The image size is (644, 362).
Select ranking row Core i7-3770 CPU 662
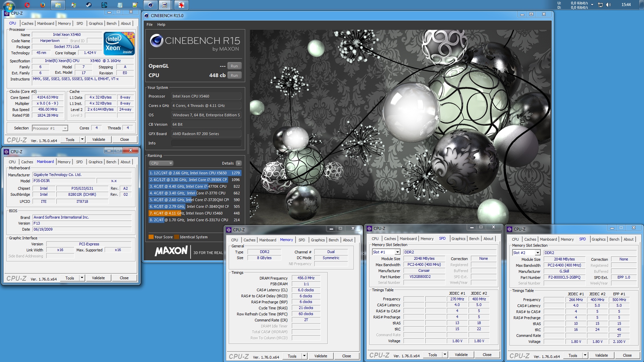click(195, 193)
